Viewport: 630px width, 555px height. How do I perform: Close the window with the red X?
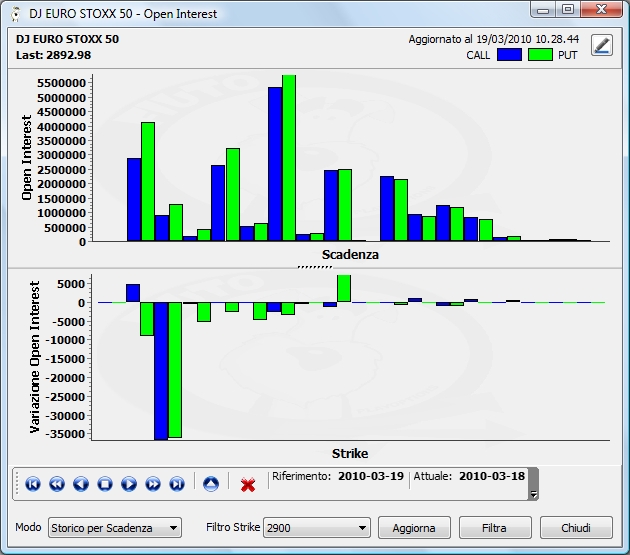601,10
